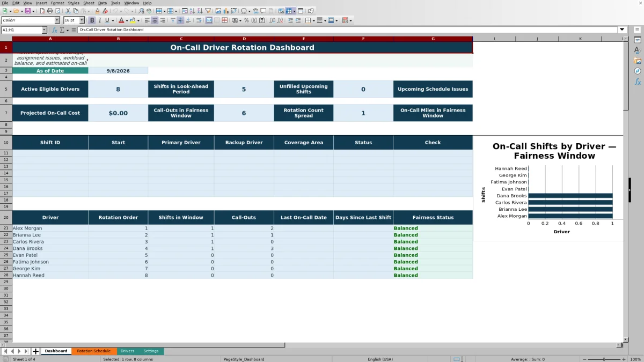The width and height of the screenshot is (644, 362).
Task: Switch to the Settings sheet tab
Action: [151, 351]
